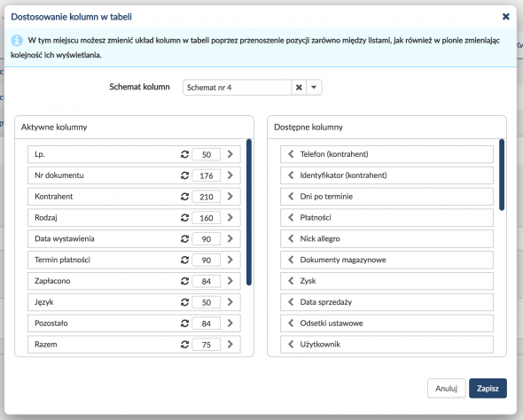Click the info icon in the banner

pyautogui.click(x=17, y=41)
